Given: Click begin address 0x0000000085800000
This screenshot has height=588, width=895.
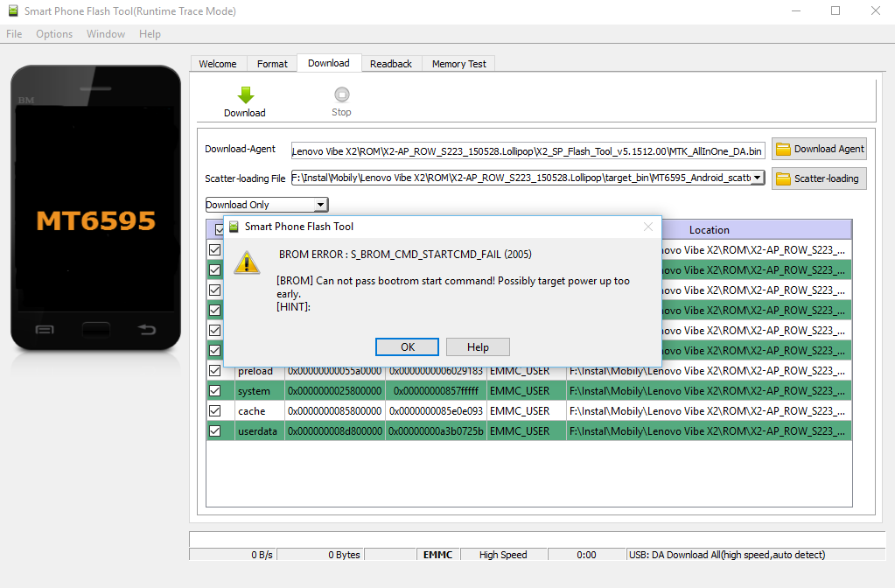Looking at the screenshot, I should pyautogui.click(x=335, y=411).
